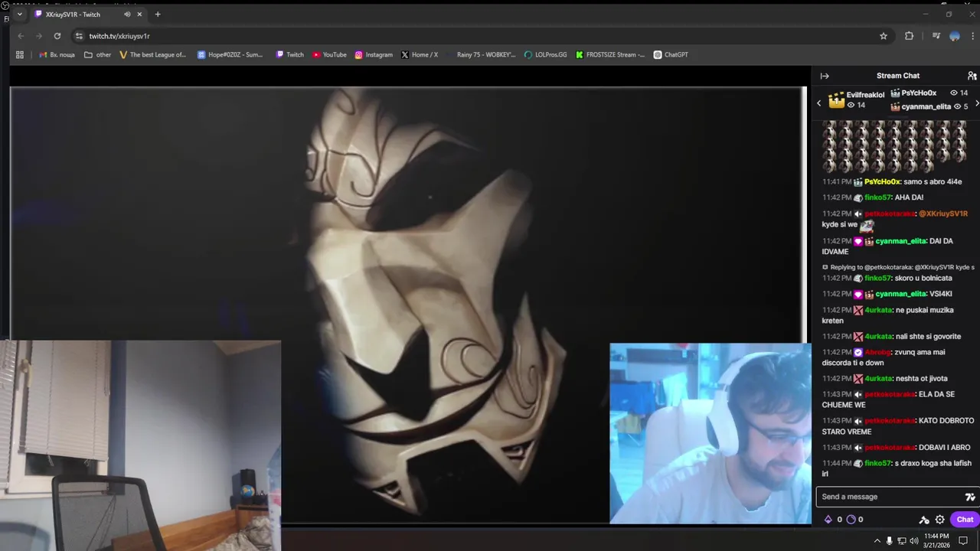Screen dimensions: 980x551
Task: Click 4urkata in 'nali shte si govorite' message
Action: click(x=878, y=337)
